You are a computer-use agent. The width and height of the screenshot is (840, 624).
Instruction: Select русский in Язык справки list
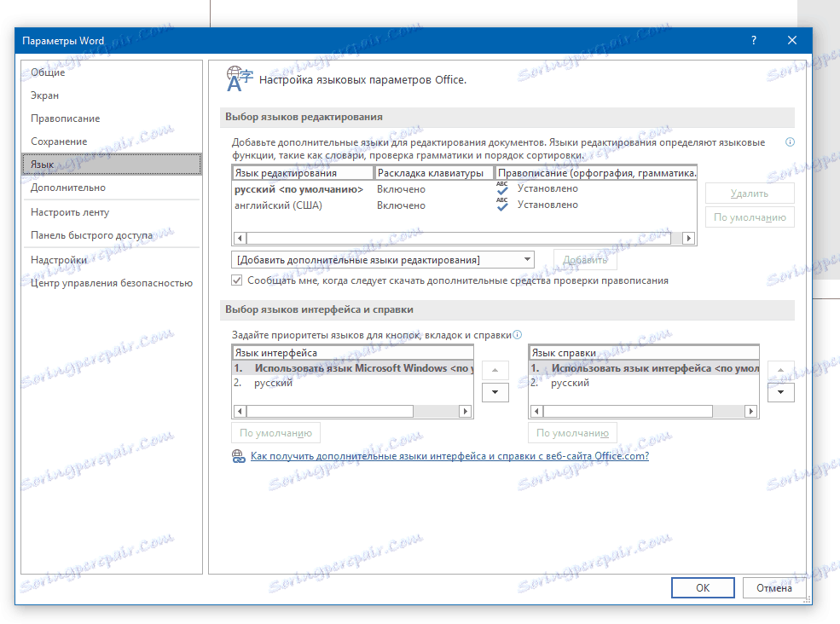643,383
